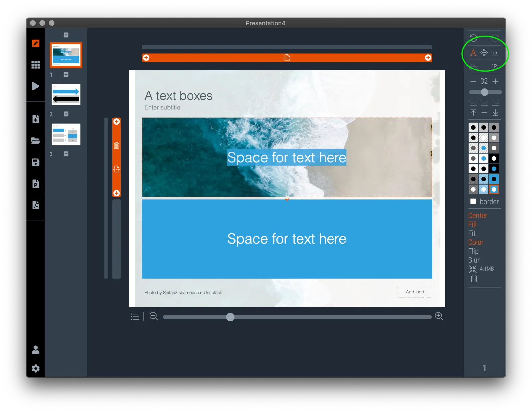Choose the bar chart element type

[x=495, y=53]
